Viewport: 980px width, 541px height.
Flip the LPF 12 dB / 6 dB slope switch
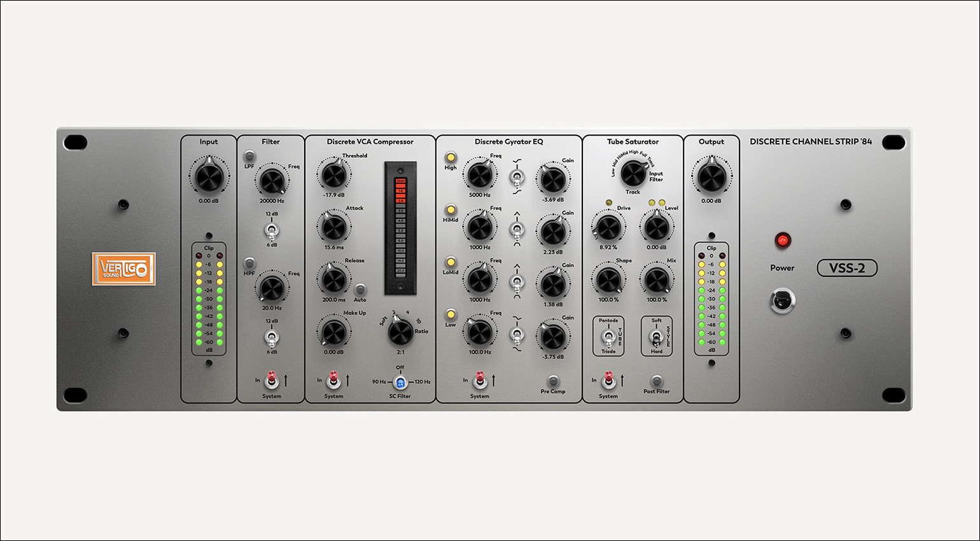pos(272,229)
